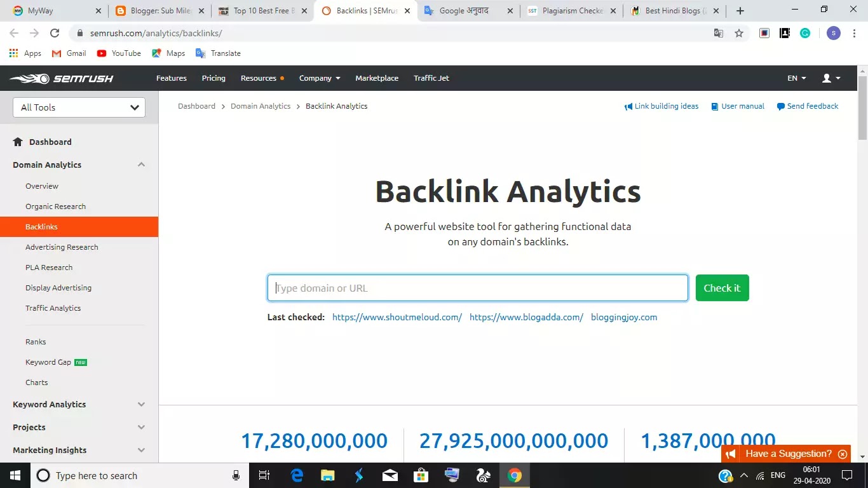
Task: Expand the Keyword Analytics section
Action: [141, 404]
